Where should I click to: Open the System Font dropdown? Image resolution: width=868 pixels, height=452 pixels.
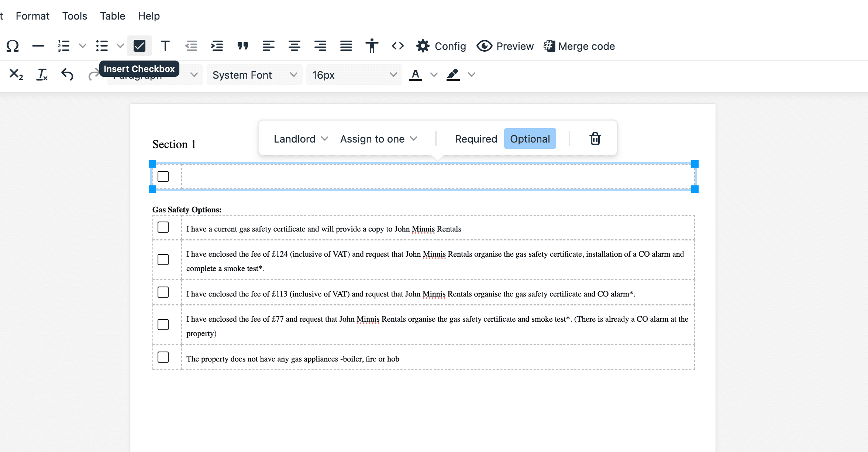255,75
